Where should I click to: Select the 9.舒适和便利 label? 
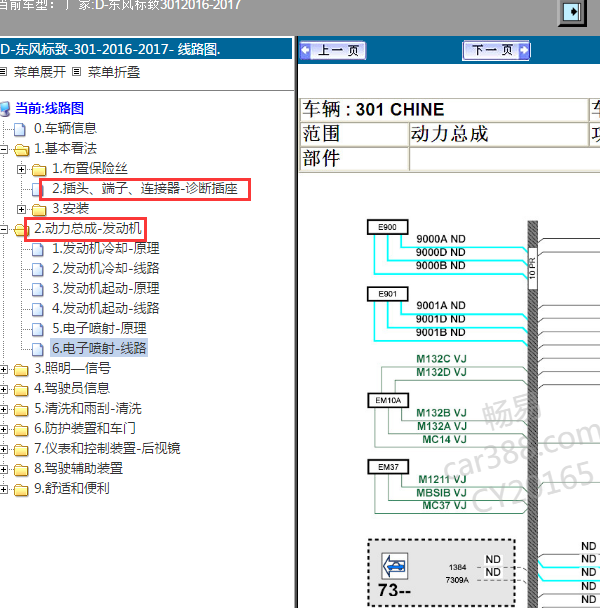(x=72, y=488)
